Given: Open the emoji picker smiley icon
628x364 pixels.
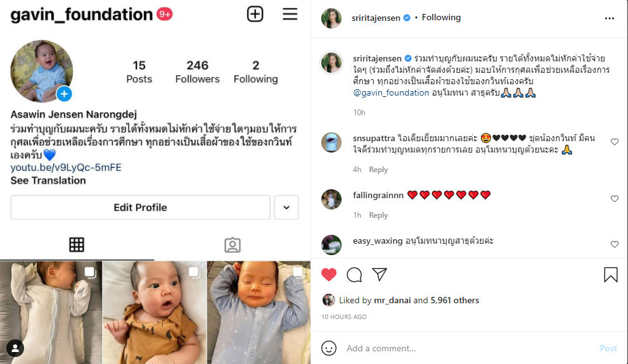Looking at the screenshot, I should point(329,348).
